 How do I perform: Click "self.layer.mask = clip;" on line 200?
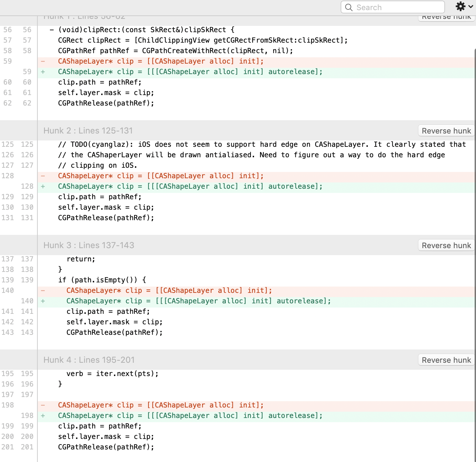tap(106, 436)
